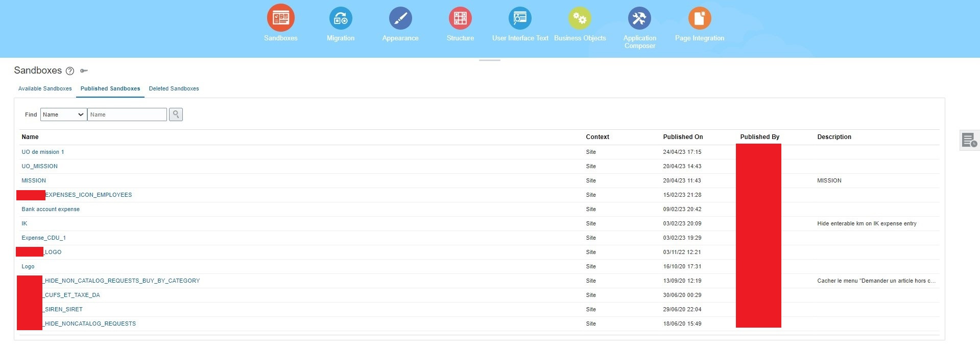Open the Sandboxes icon
Image resolution: width=980 pixels, height=345 pixels.
(281, 18)
